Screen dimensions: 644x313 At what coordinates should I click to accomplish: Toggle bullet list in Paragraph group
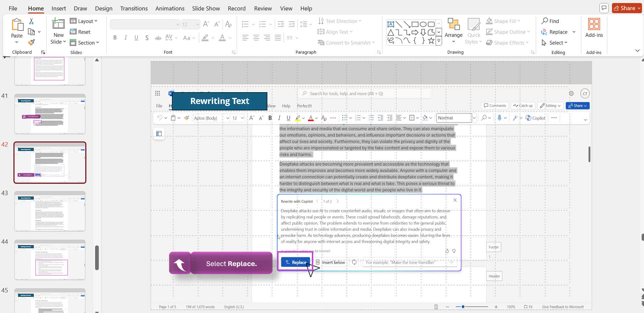coord(245,24)
